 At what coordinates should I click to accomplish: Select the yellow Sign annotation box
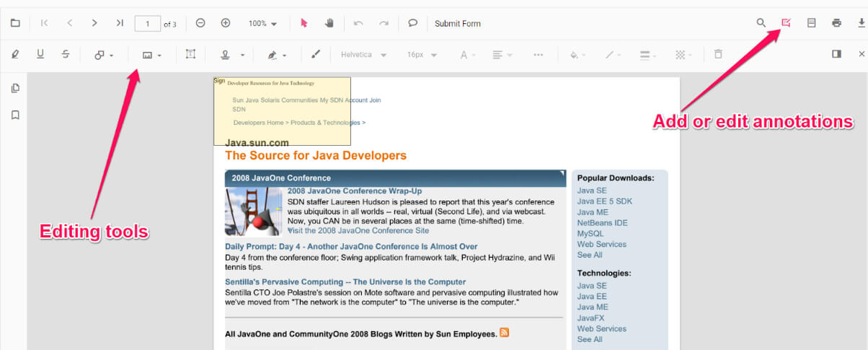(x=282, y=111)
